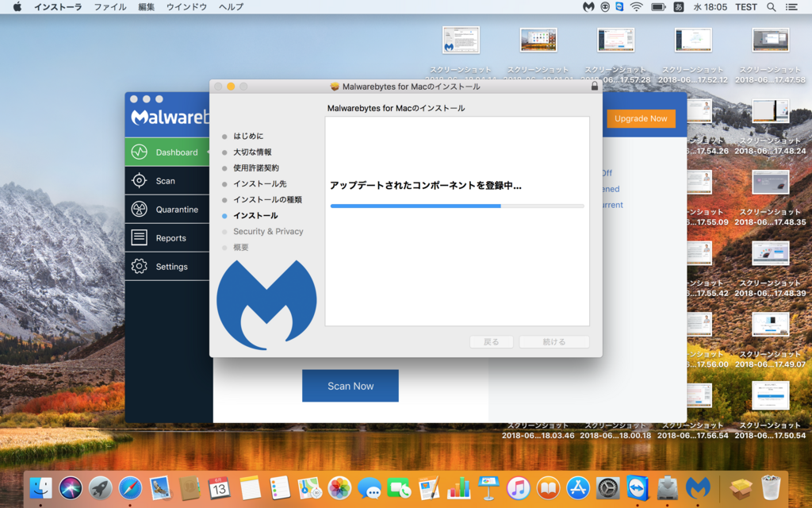Open the ウインドウ menu
The width and height of the screenshot is (812, 508).
coord(186,6)
